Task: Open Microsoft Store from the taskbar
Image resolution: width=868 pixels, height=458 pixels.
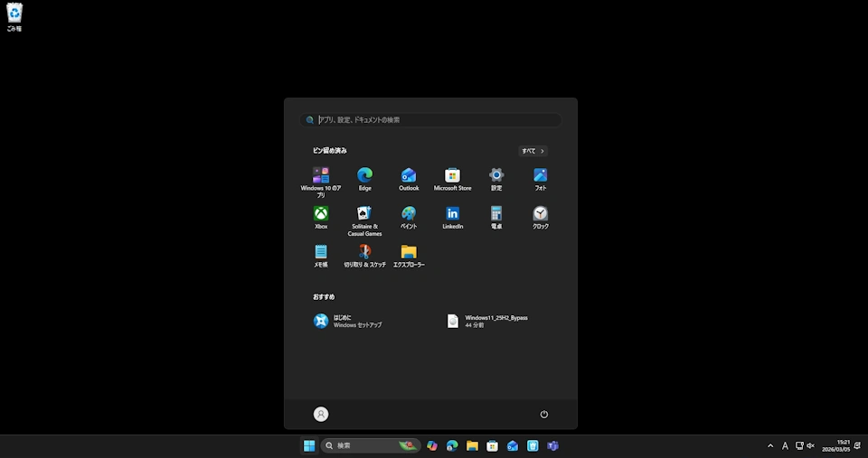Action: click(x=492, y=446)
